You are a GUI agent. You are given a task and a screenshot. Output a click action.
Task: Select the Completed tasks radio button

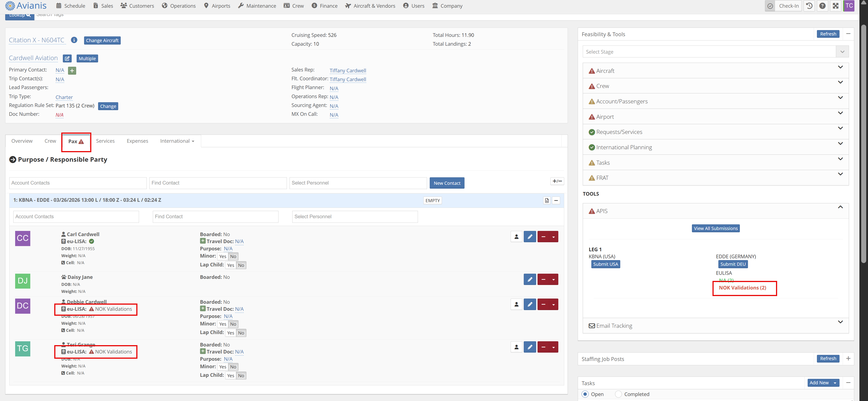coord(618,394)
